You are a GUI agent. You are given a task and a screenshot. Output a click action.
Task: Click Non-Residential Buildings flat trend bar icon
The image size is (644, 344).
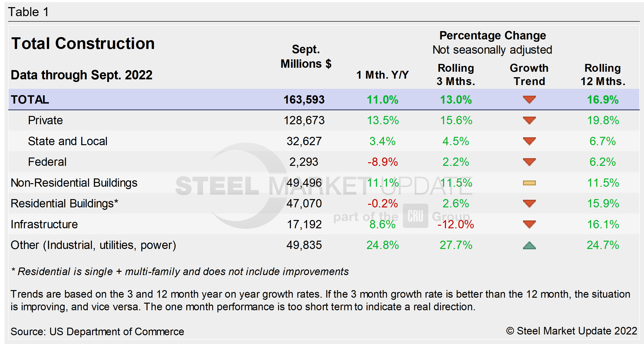(529, 183)
